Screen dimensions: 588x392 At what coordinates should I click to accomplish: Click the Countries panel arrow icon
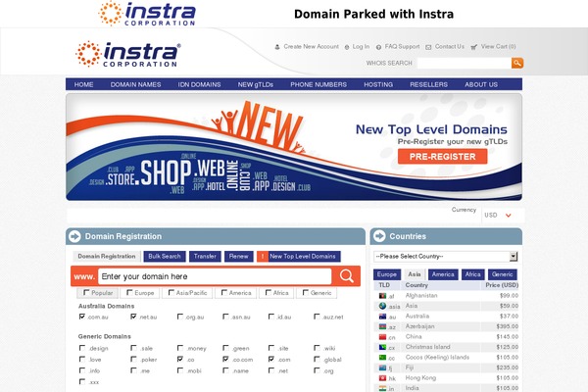point(379,236)
